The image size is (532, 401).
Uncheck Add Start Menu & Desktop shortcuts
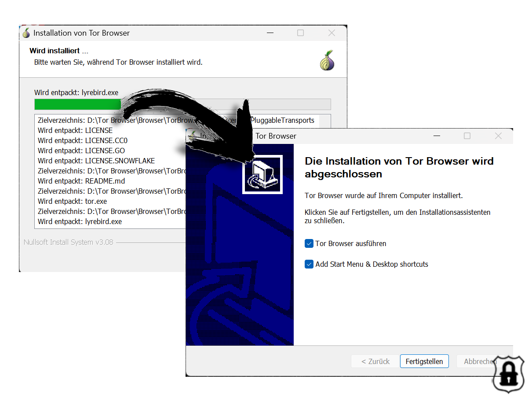coord(309,264)
